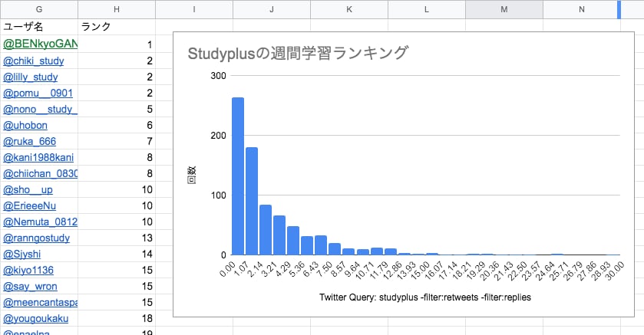The height and width of the screenshot is (335, 644).
Task: Click the ランク header cell
Action: coord(117,27)
